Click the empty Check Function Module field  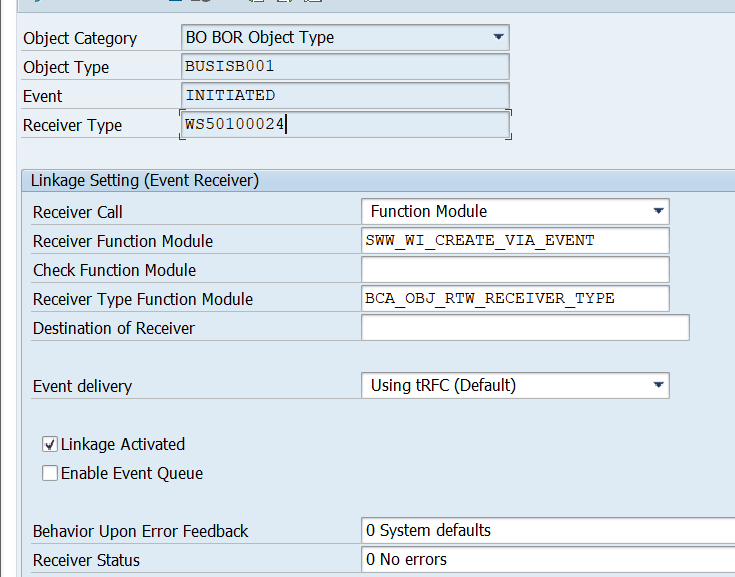click(x=515, y=270)
